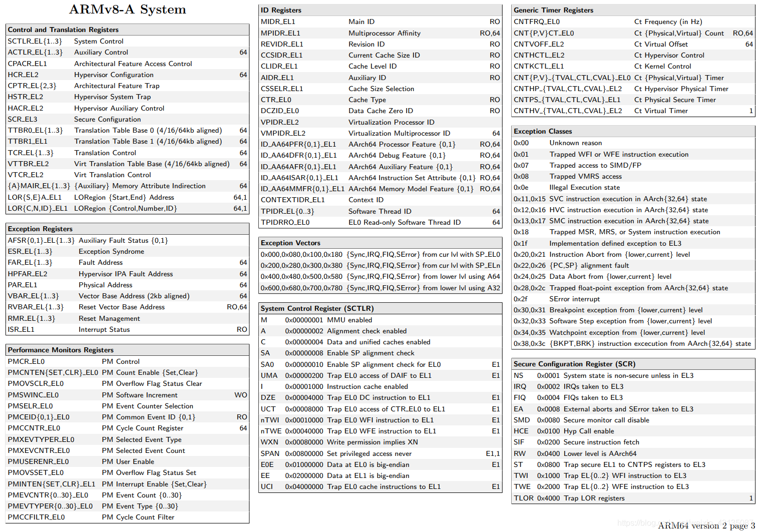The width and height of the screenshot is (758, 532).
Task: Click VBAR_EL{1..3} register name
Action: [33, 296]
